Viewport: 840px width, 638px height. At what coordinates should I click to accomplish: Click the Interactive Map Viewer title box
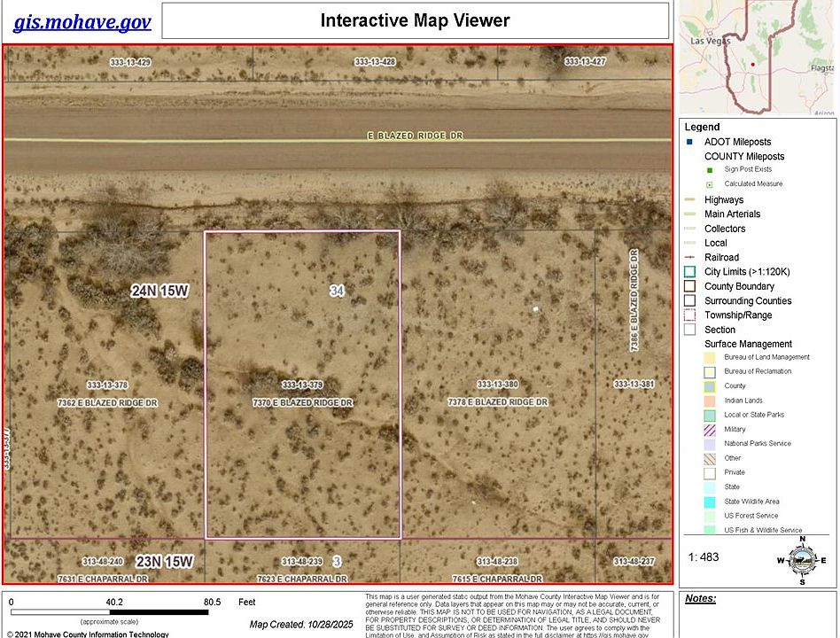[x=416, y=20]
